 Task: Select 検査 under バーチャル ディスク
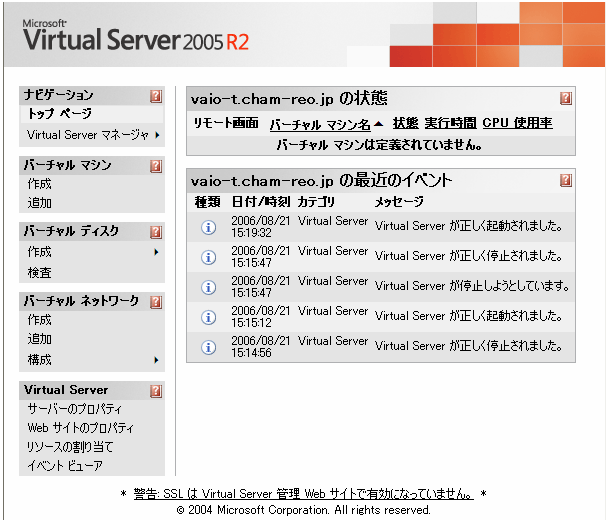point(39,273)
